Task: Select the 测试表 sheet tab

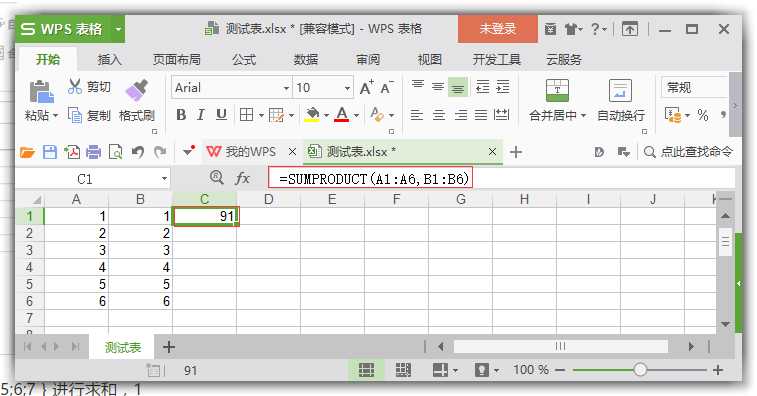Action: 123,347
